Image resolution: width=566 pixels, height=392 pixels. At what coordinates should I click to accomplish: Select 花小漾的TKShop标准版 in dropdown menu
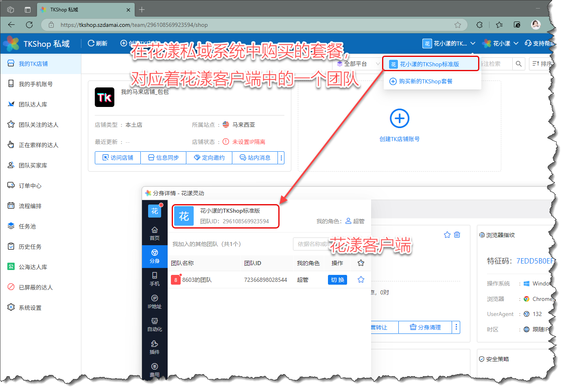431,64
